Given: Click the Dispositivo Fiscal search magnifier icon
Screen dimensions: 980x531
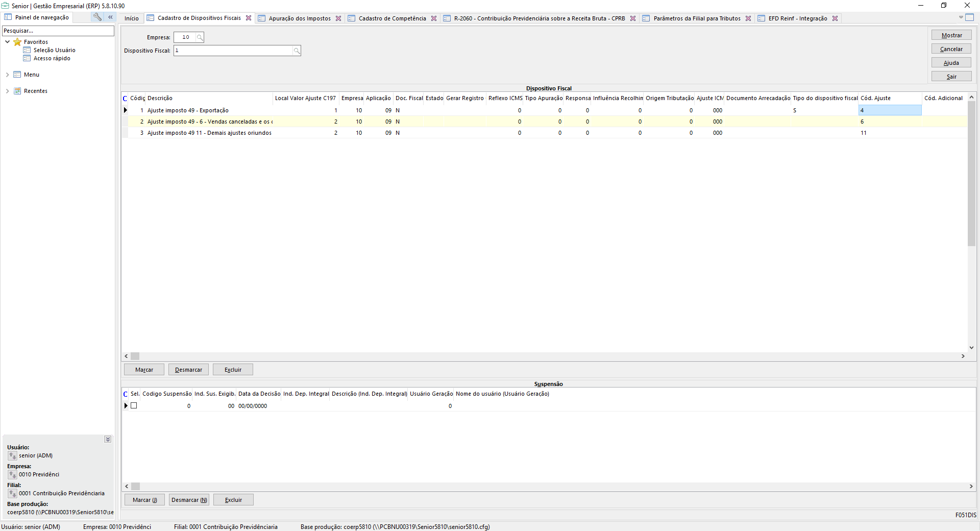Looking at the screenshot, I should (297, 51).
